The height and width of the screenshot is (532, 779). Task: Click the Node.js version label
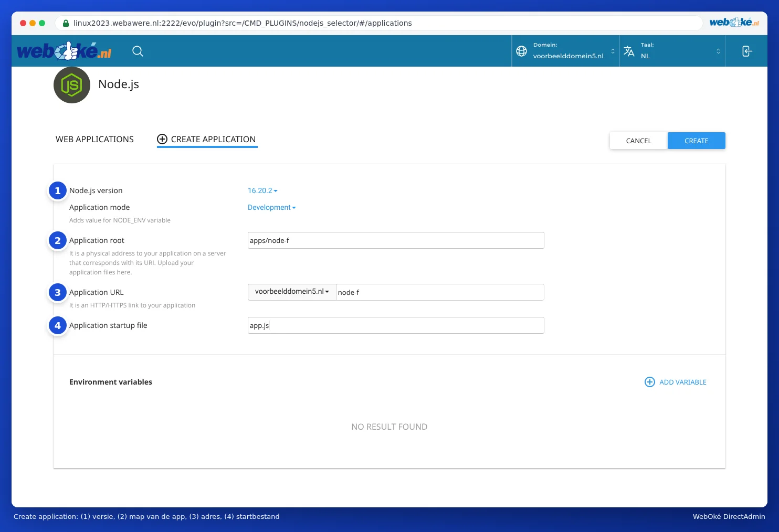(96, 190)
